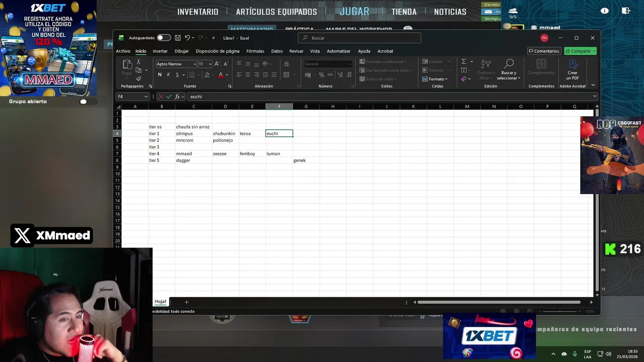Align cell text to top
This screenshot has height=362, width=644.
[239, 64]
